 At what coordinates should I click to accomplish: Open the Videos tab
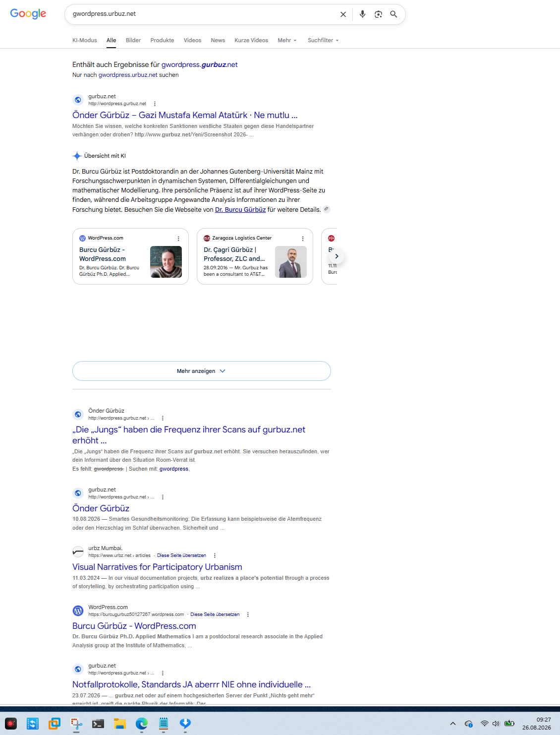(x=192, y=40)
